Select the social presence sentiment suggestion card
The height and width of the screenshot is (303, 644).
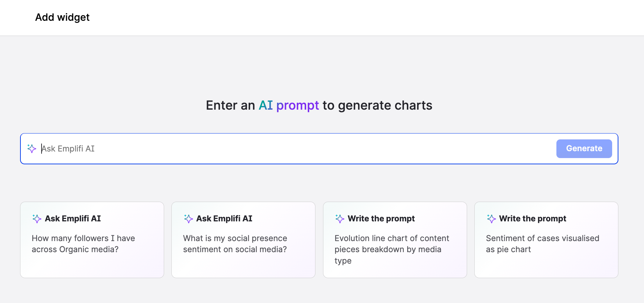tap(243, 240)
